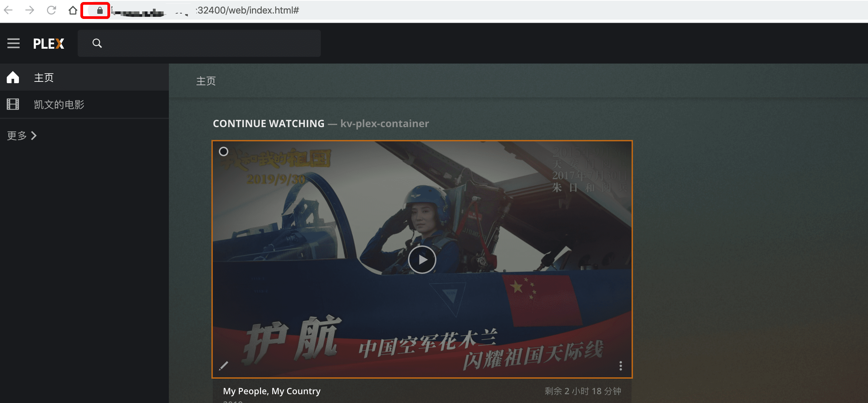View site security via the padlock icon
The image size is (868, 403).
pyautogui.click(x=100, y=10)
